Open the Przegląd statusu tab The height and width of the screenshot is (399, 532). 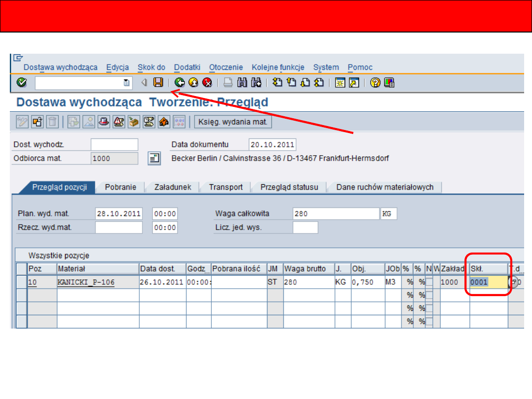(x=289, y=187)
